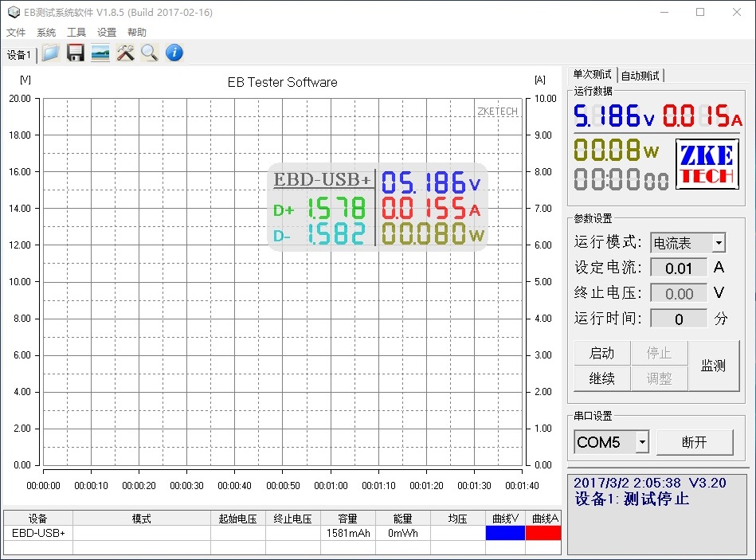The image size is (756, 560).
Task: Click the ZKE TECH logo panel
Action: [x=708, y=163]
